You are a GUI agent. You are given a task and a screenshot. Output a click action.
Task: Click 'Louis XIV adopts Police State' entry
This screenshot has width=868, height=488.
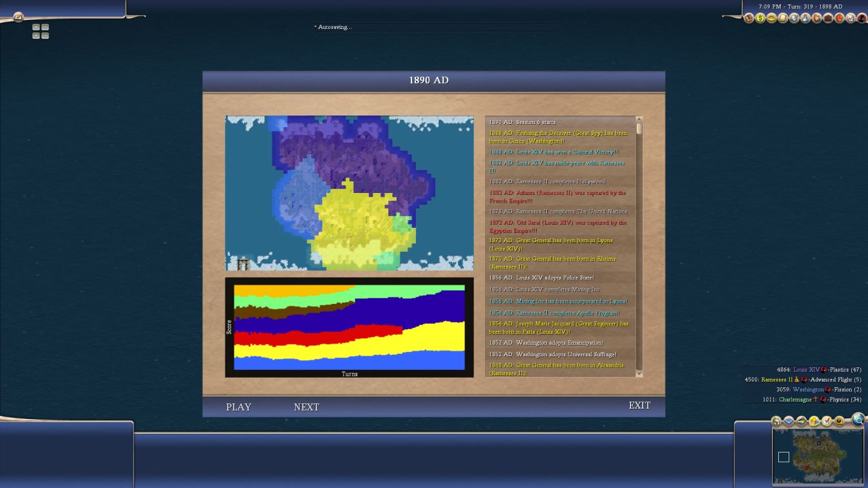click(541, 278)
